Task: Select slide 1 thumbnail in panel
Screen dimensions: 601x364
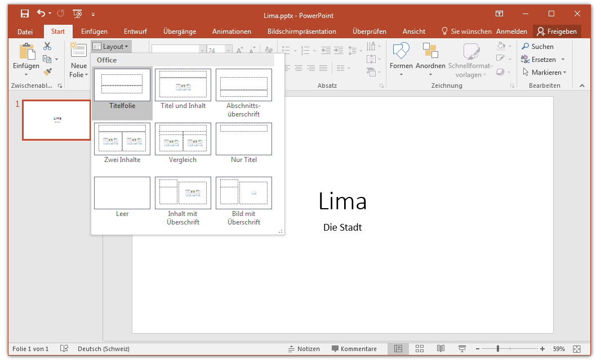Action: 56,120
